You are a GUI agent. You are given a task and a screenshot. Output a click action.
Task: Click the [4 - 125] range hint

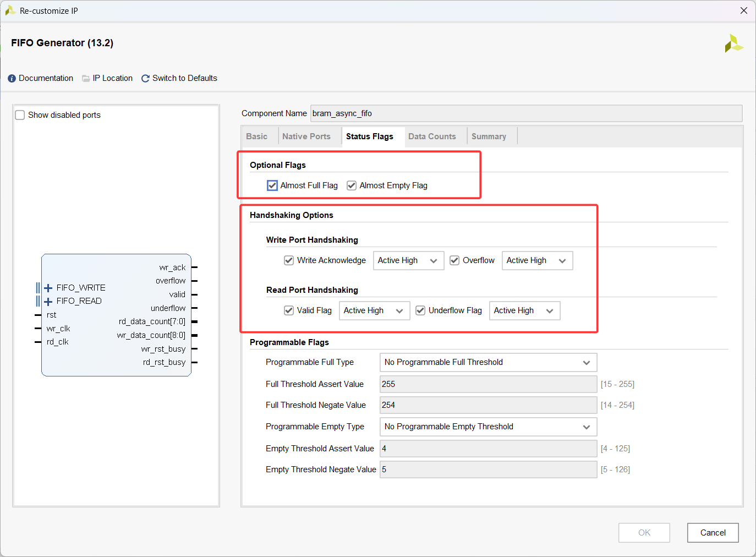click(x=615, y=449)
